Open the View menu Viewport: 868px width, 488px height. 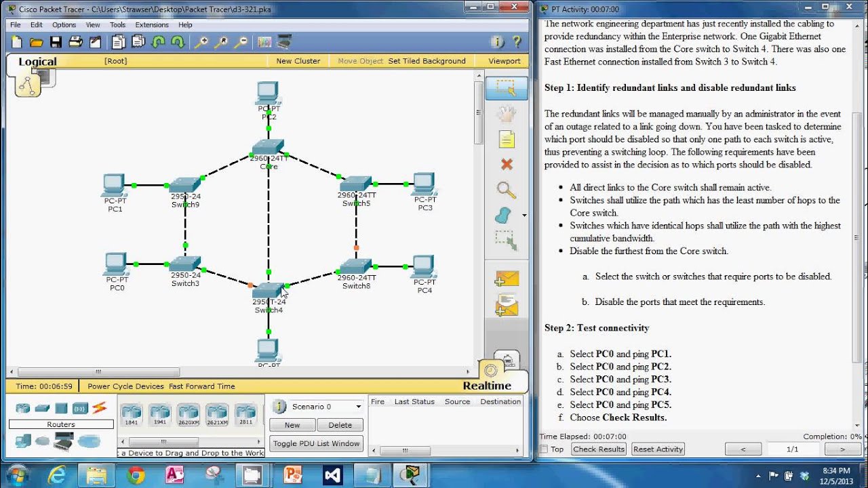[93, 24]
